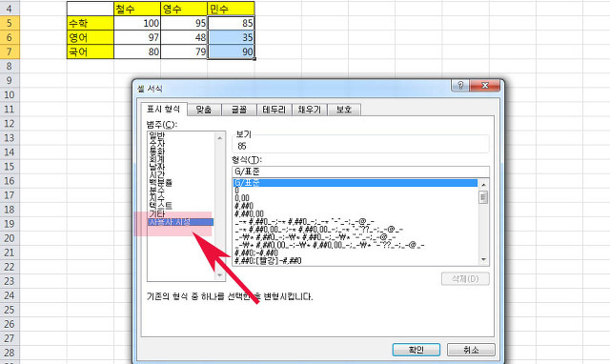Select the cell containing 97
This screenshot has width=610, height=364.
(137, 38)
